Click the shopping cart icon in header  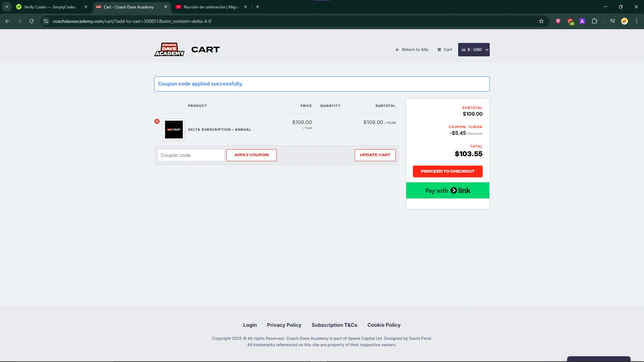coord(439,50)
